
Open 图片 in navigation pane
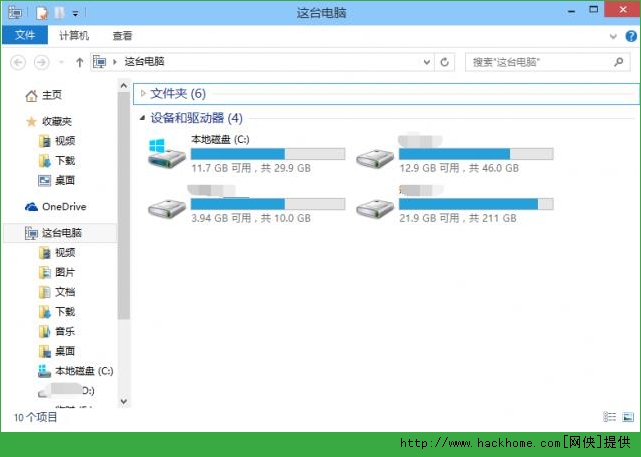65,272
